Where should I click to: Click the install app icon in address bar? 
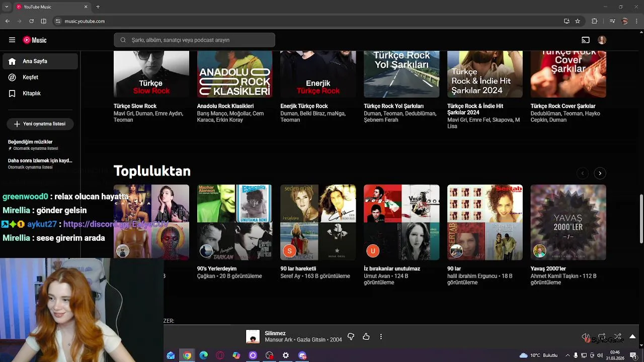click(567, 21)
